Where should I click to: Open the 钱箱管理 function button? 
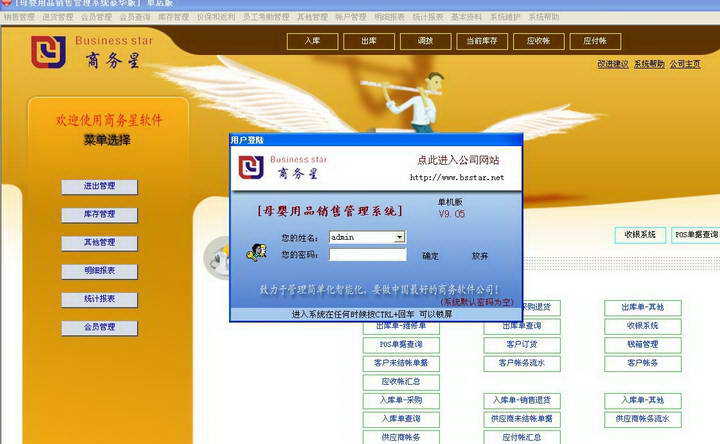pos(642,344)
